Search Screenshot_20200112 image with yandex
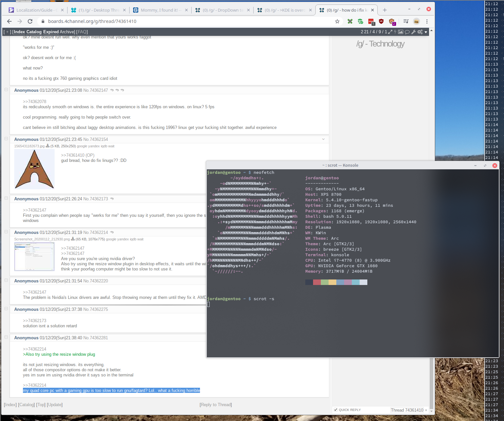This screenshot has width=504, height=421. [123, 239]
